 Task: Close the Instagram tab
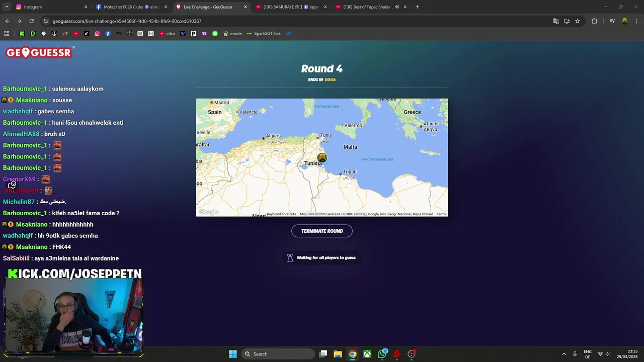(x=86, y=7)
